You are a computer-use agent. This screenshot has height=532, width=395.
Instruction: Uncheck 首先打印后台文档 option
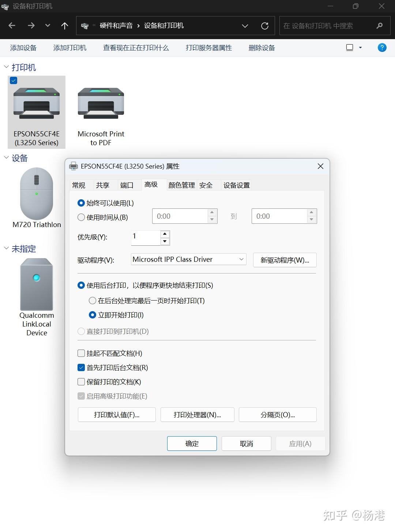(81, 367)
